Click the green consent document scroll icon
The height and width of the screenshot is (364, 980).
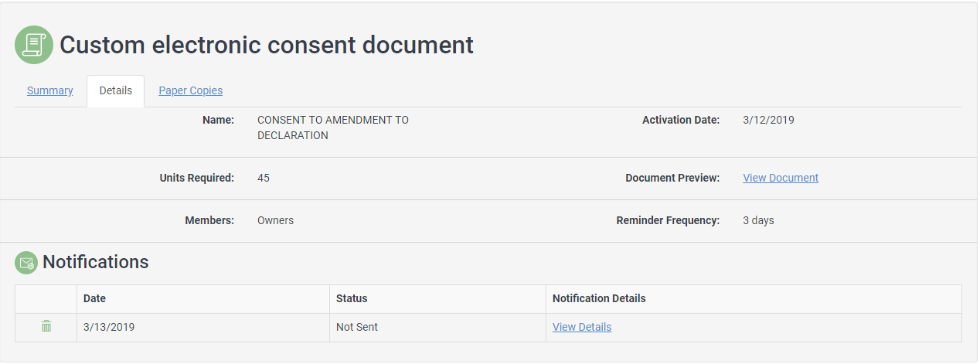click(34, 45)
